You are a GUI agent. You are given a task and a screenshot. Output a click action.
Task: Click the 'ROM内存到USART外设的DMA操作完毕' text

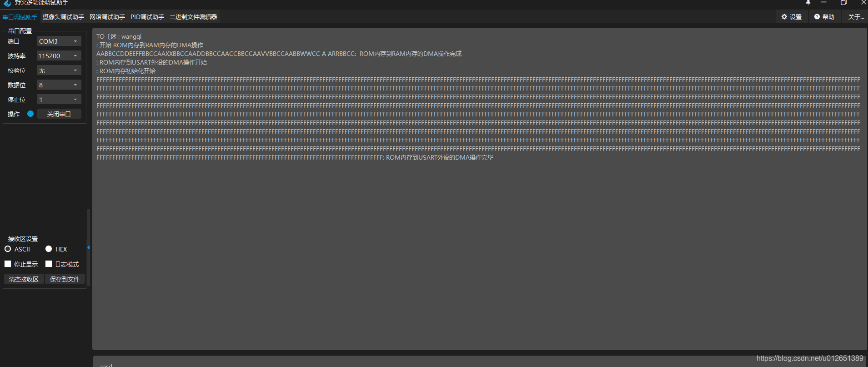click(440, 157)
